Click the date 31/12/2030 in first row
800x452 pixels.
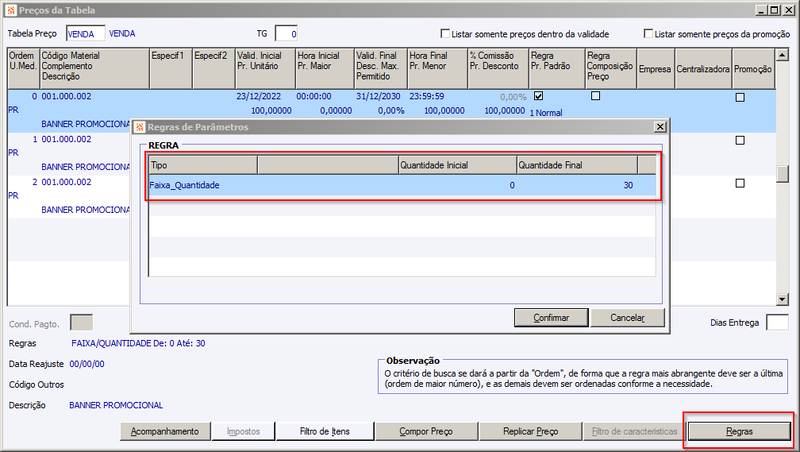pyautogui.click(x=378, y=96)
